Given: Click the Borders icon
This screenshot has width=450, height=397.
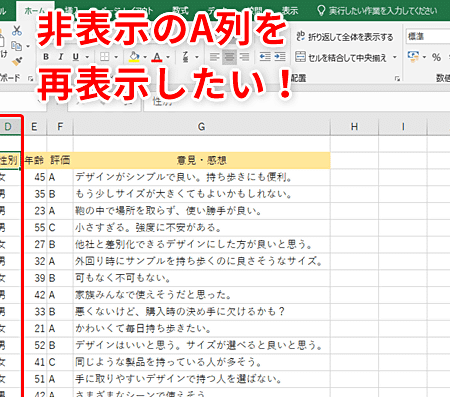Looking at the screenshot, I should [x=105, y=57].
